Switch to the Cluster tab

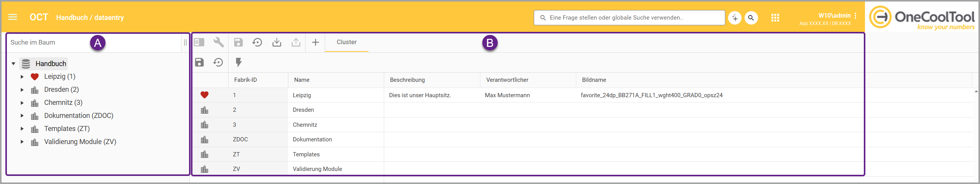[346, 42]
